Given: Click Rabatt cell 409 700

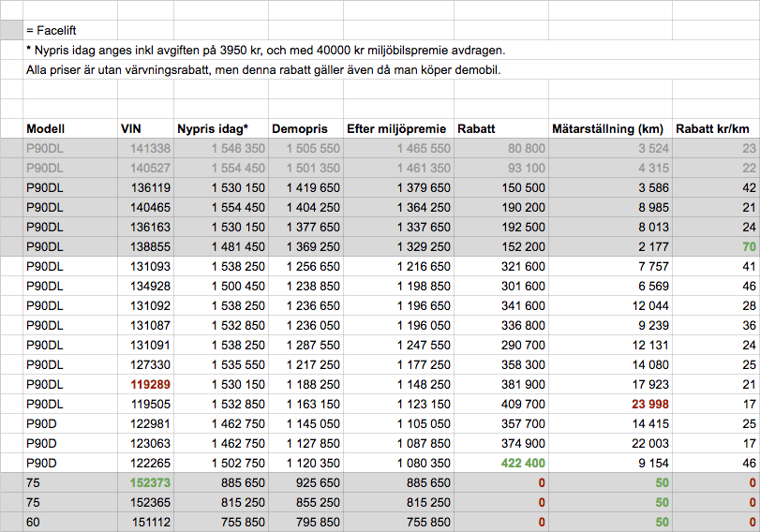Looking at the screenshot, I should [x=501, y=404].
